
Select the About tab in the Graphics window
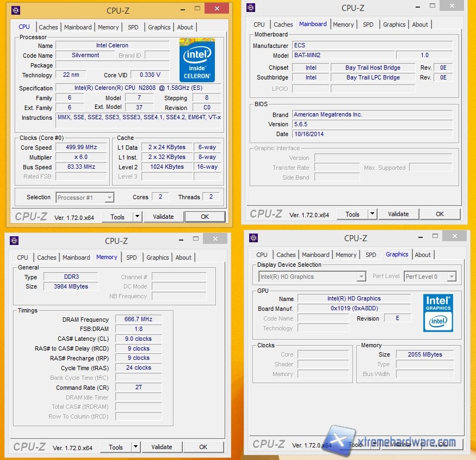(x=423, y=255)
